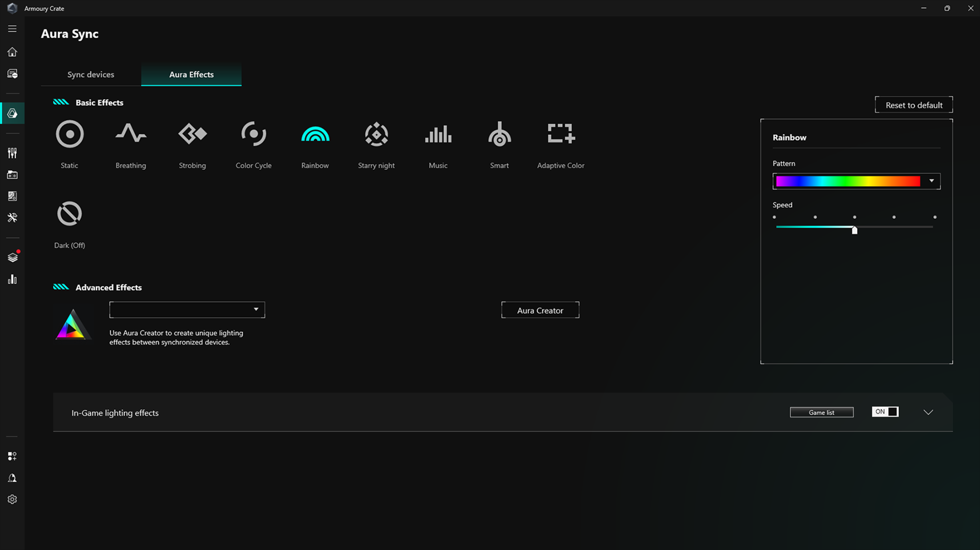
Task: Open the Devices sidebar icon
Action: pyautogui.click(x=12, y=74)
